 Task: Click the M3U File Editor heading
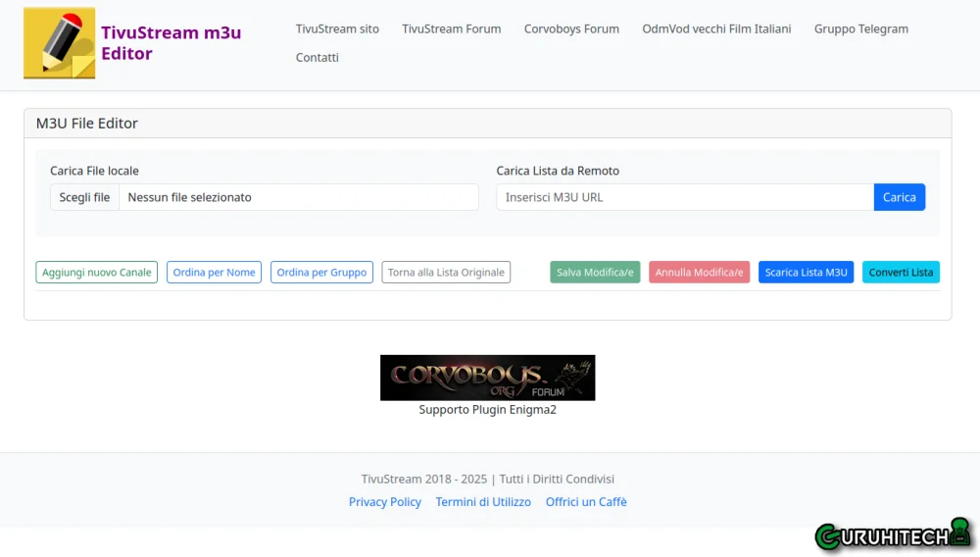click(87, 124)
